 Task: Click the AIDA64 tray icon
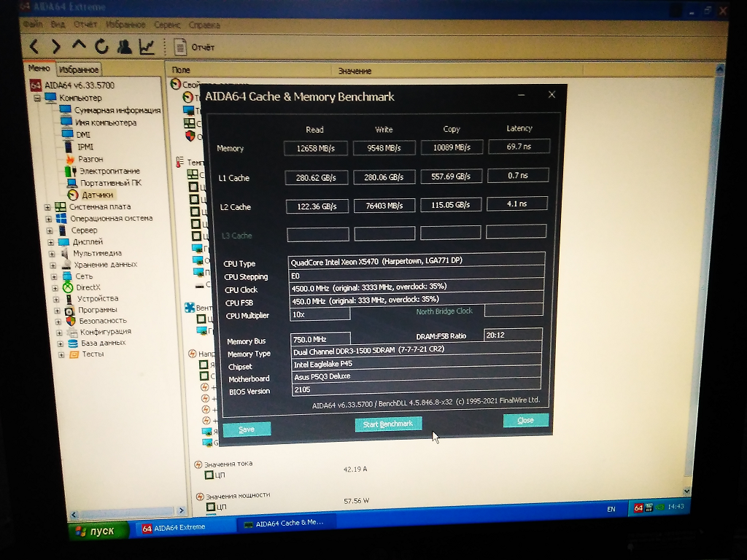point(638,508)
